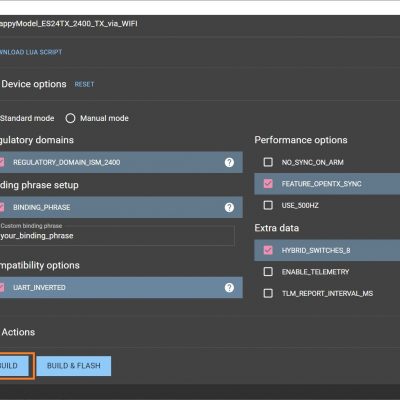The height and width of the screenshot is (400, 400).
Task: Enable the ENABLE_TELEMETRY checkbox
Action: point(268,272)
